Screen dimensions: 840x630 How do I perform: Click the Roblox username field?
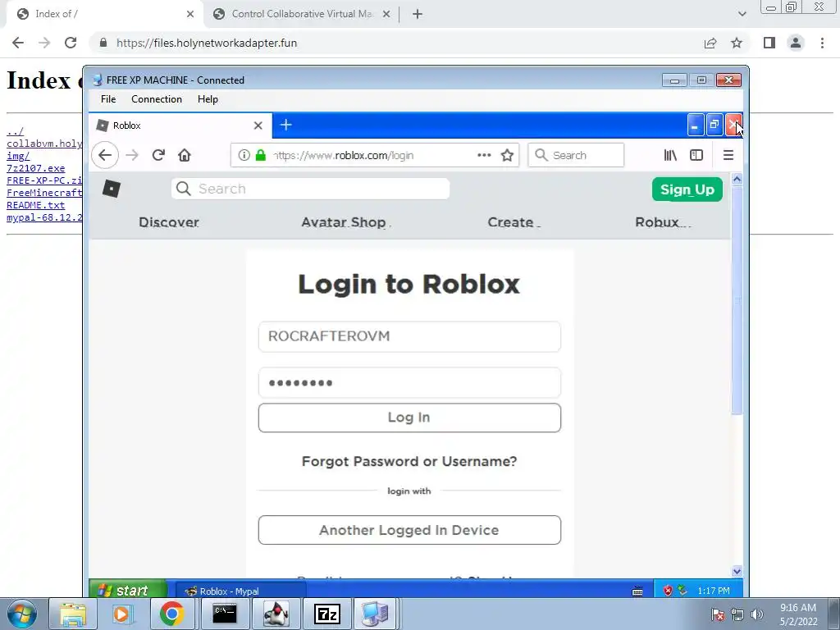pos(409,336)
